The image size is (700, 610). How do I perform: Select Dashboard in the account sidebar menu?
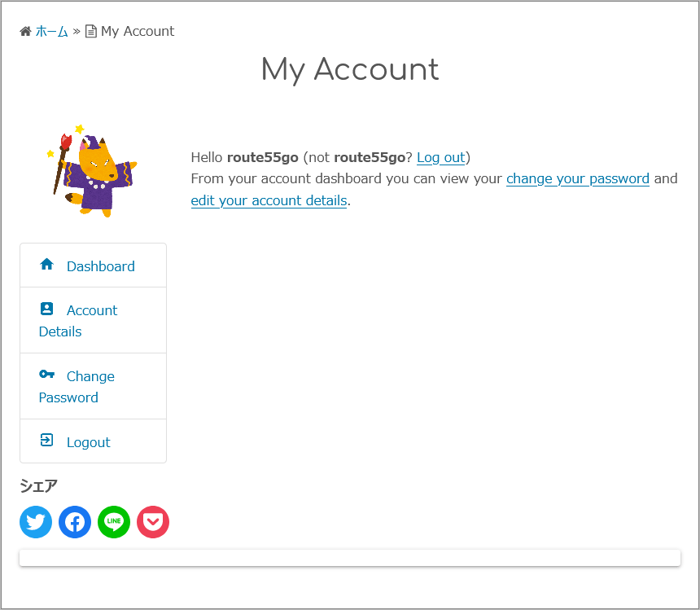[100, 266]
